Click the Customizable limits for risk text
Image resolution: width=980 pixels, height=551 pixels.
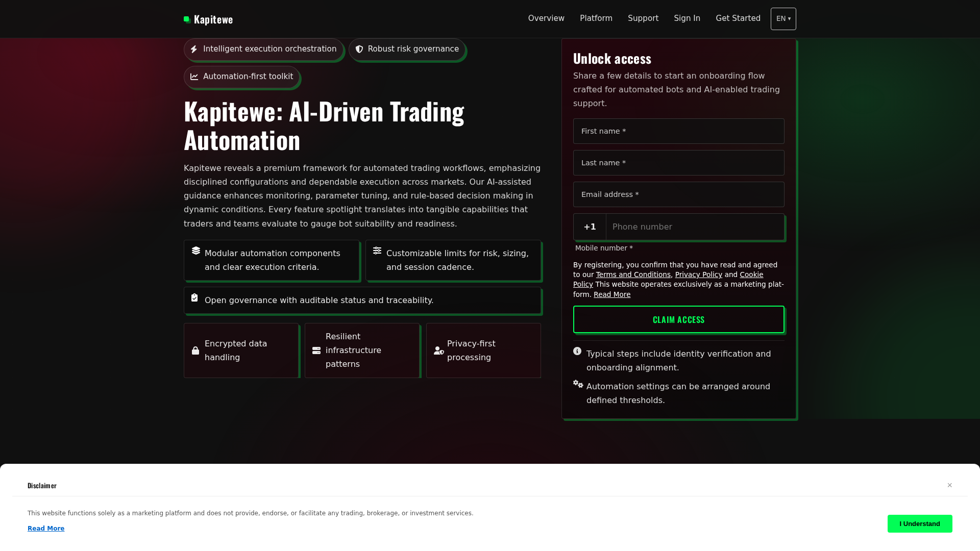pos(457,260)
